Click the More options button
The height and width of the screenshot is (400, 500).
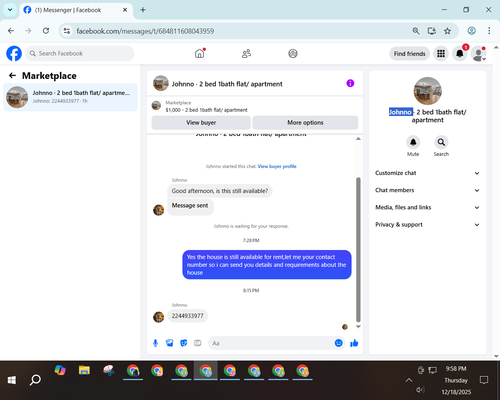(305, 123)
